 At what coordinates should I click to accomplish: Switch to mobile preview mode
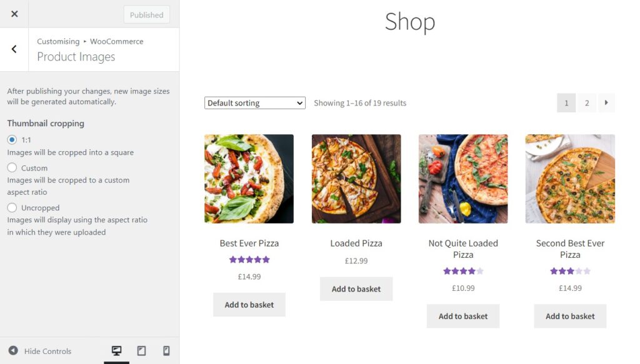point(166,351)
